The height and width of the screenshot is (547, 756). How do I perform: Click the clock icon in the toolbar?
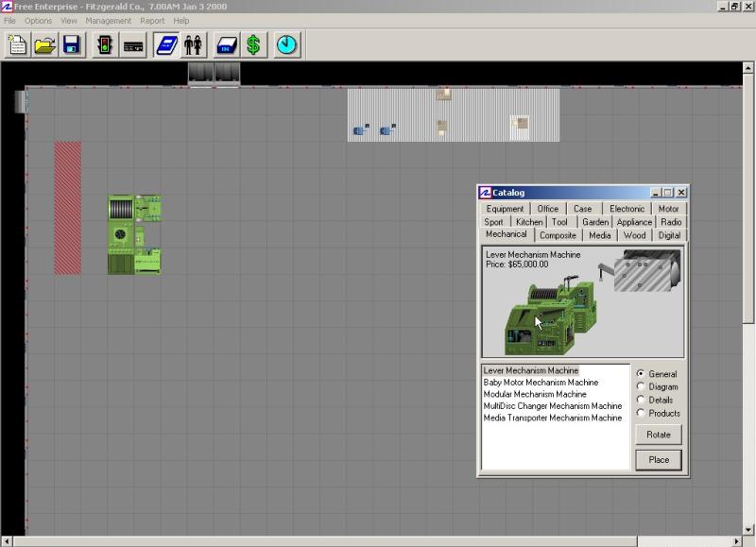[287, 44]
